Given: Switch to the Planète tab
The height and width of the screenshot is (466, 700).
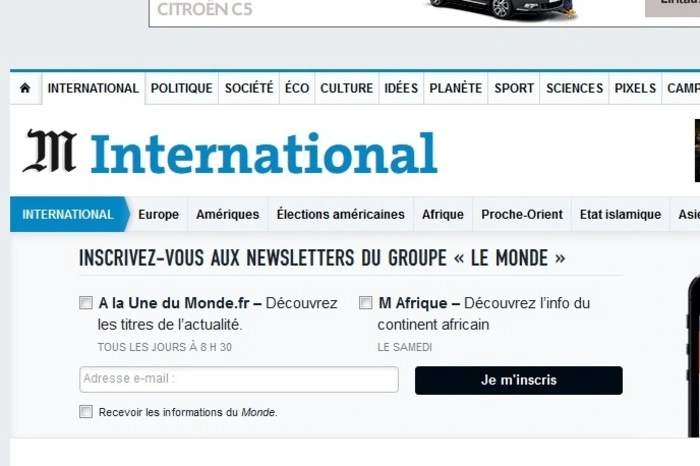Looking at the screenshot, I should pos(456,88).
